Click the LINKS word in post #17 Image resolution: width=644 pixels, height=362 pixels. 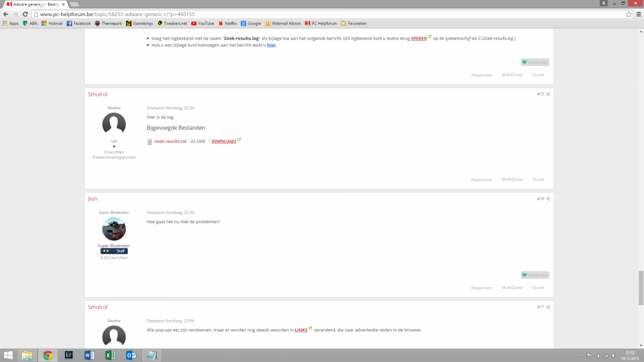301,330
